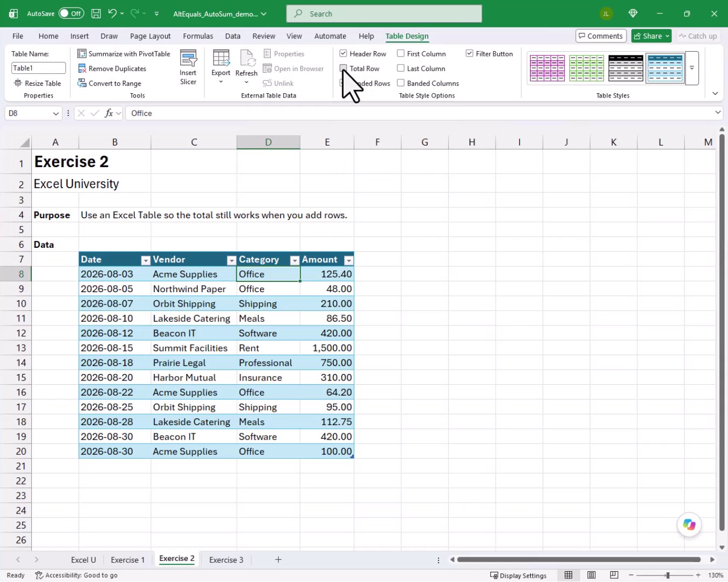Click Insert Slicer icon
This screenshot has width=728, height=582.
point(188,67)
